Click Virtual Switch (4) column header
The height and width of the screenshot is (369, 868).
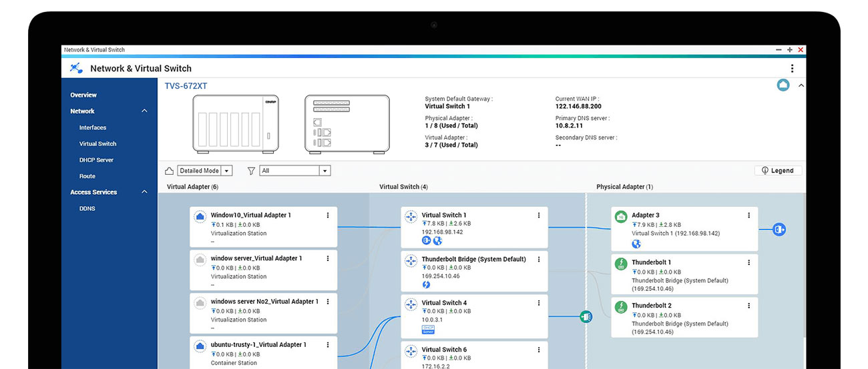pyautogui.click(x=403, y=187)
